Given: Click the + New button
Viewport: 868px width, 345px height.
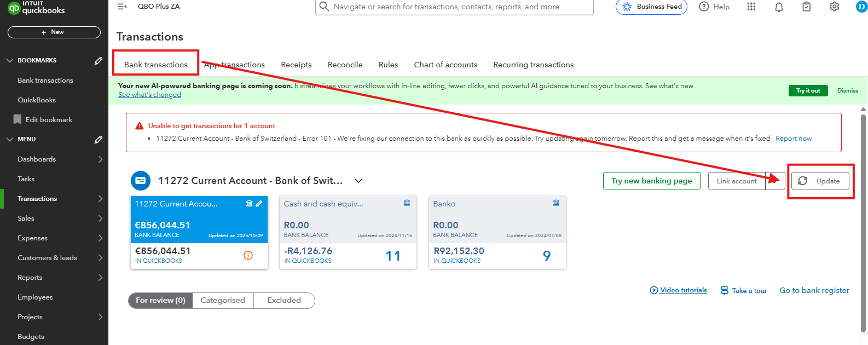Looking at the screenshot, I should tap(54, 32).
